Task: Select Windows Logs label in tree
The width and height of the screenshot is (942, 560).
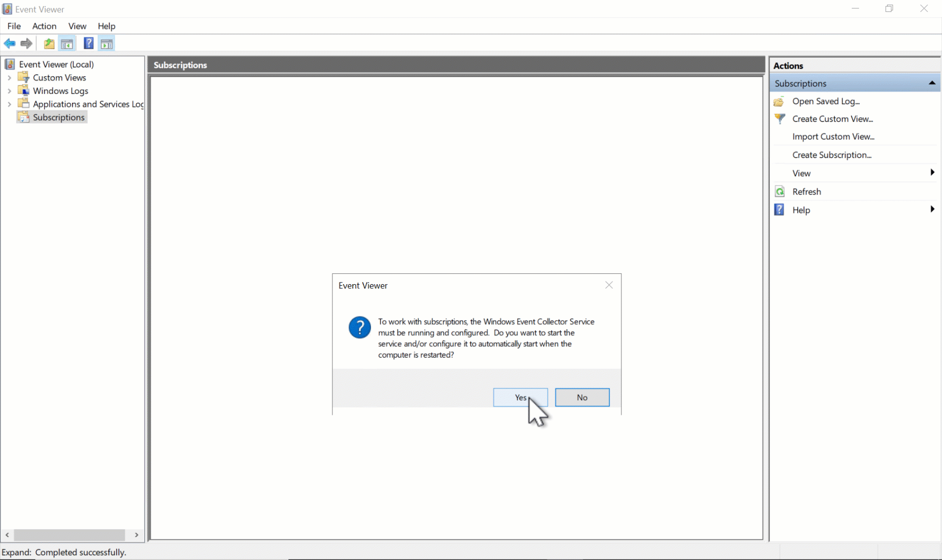Action: [60, 91]
